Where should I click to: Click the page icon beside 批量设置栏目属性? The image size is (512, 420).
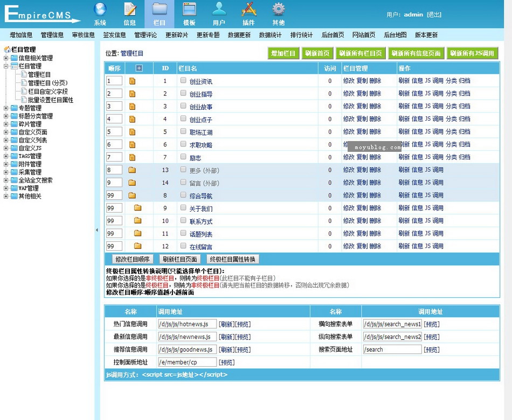[x=24, y=100]
